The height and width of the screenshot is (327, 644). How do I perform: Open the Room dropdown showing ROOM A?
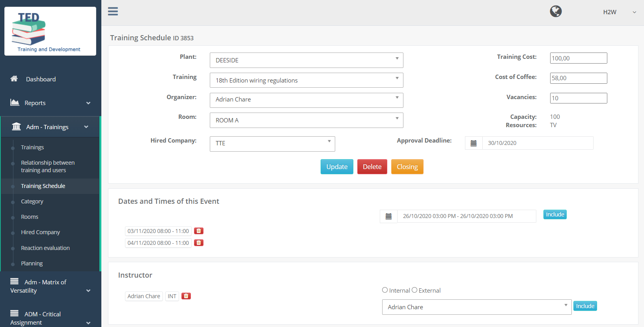[306, 120]
